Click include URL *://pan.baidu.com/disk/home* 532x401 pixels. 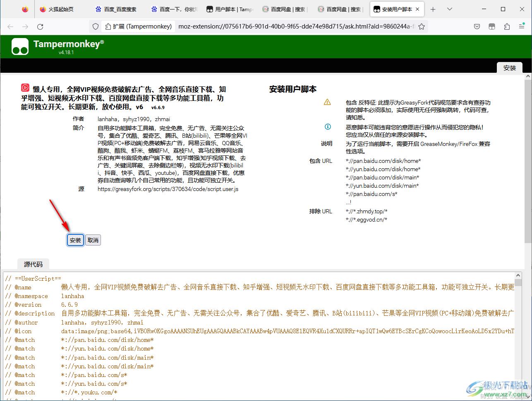pos(383,161)
